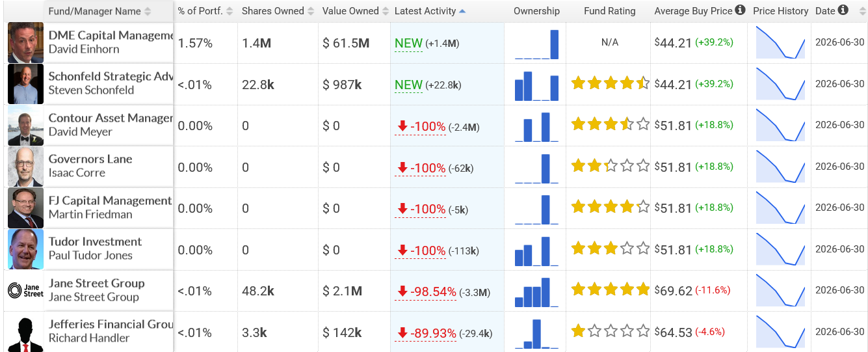Open price history sparkline for Tudor Investment

(x=780, y=250)
